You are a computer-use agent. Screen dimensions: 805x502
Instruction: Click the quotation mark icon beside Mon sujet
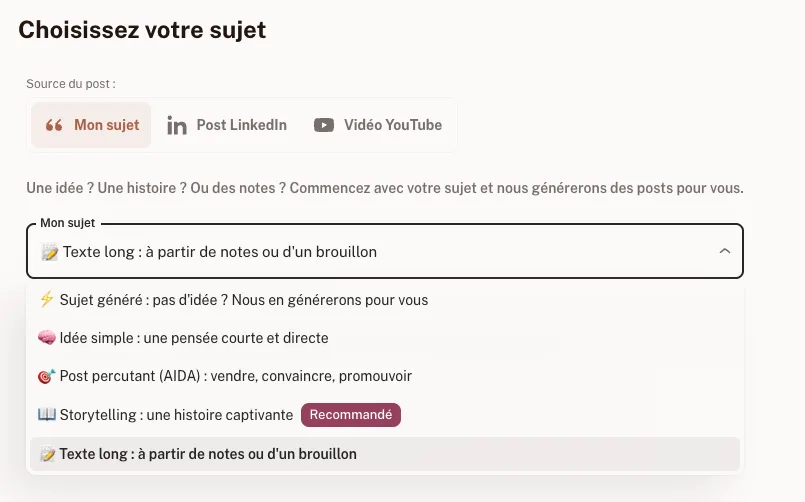(54, 125)
